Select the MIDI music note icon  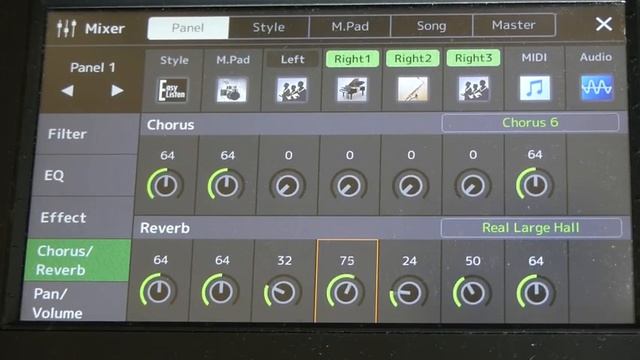tap(535, 88)
